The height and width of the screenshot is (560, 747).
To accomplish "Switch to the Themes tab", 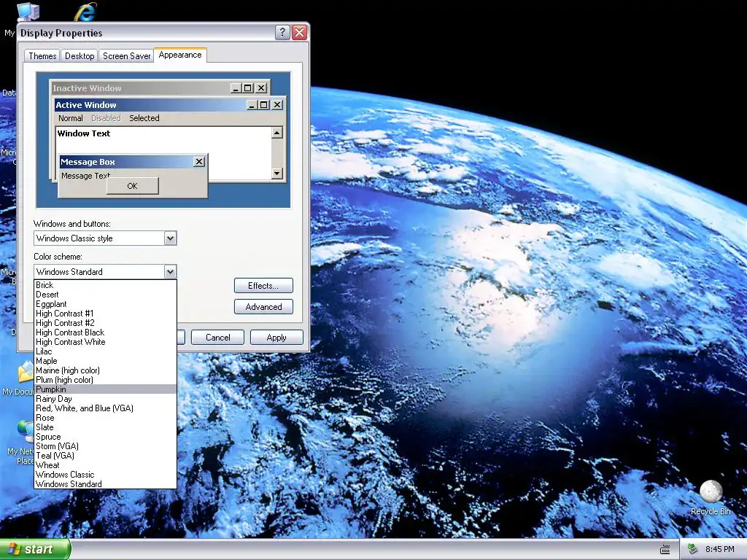I will click(x=42, y=55).
